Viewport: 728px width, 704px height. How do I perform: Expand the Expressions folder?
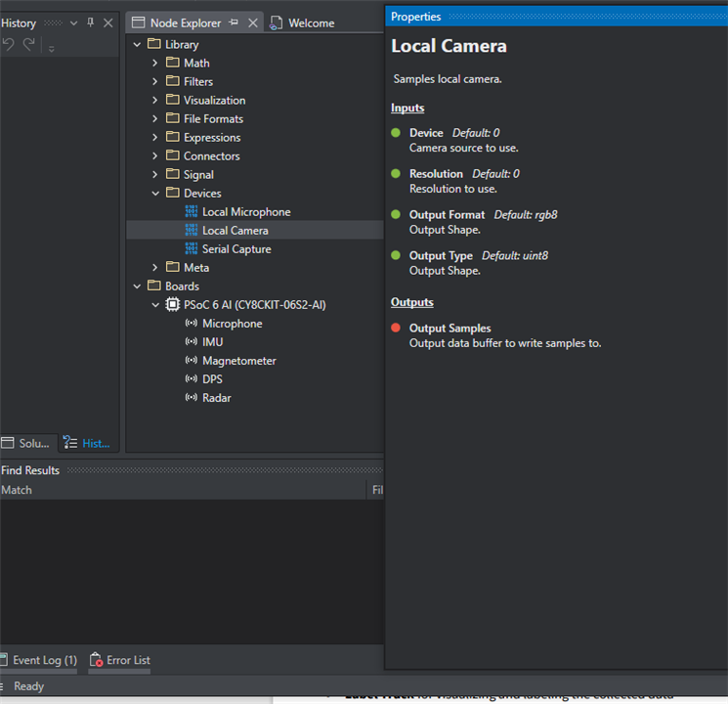[155, 137]
